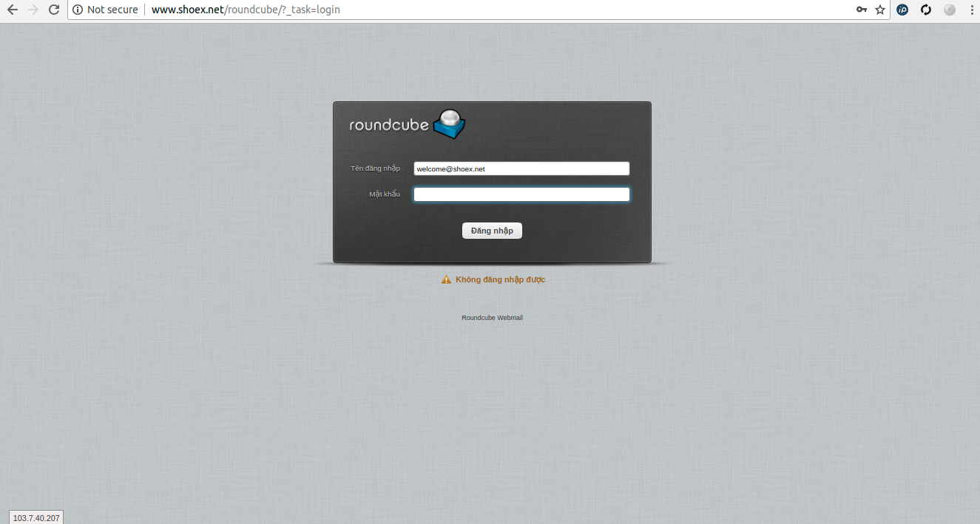
Task: Click the Mật khẩu password field
Action: (x=521, y=194)
